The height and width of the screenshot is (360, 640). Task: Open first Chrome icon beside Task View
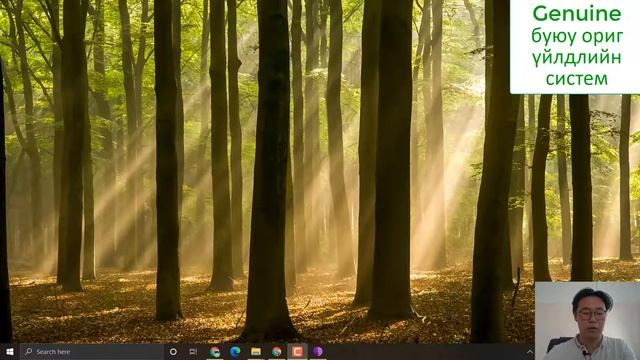click(215, 352)
